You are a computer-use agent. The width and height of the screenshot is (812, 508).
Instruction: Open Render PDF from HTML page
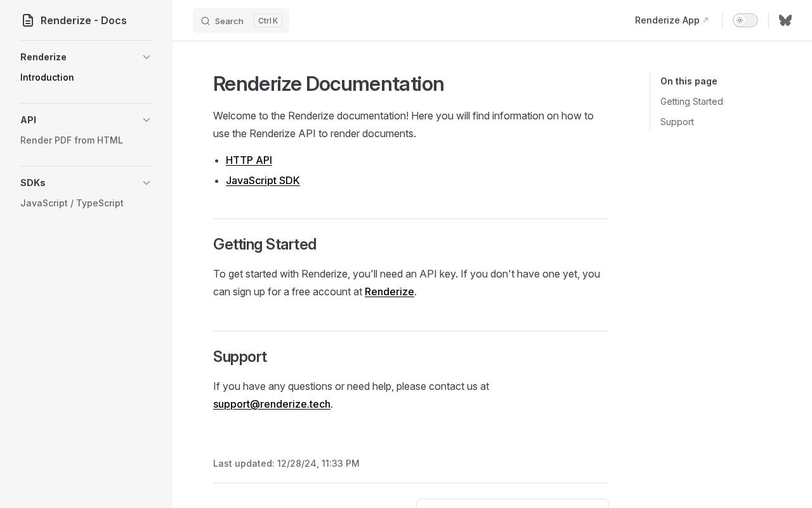[x=72, y=140]
